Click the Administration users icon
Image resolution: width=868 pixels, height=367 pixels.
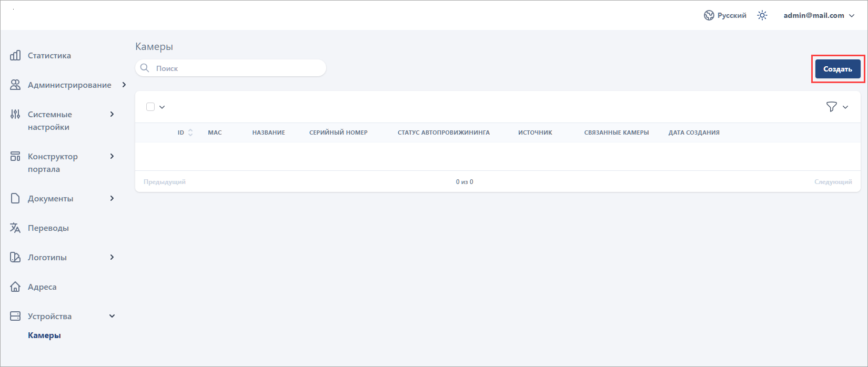(15, 85)
